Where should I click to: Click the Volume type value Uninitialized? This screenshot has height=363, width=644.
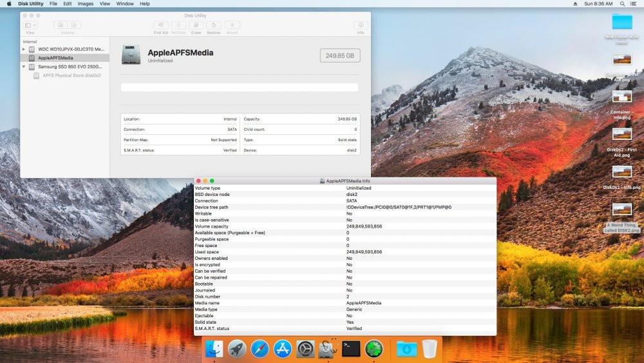pyautogui.click(x=359, y=188)
